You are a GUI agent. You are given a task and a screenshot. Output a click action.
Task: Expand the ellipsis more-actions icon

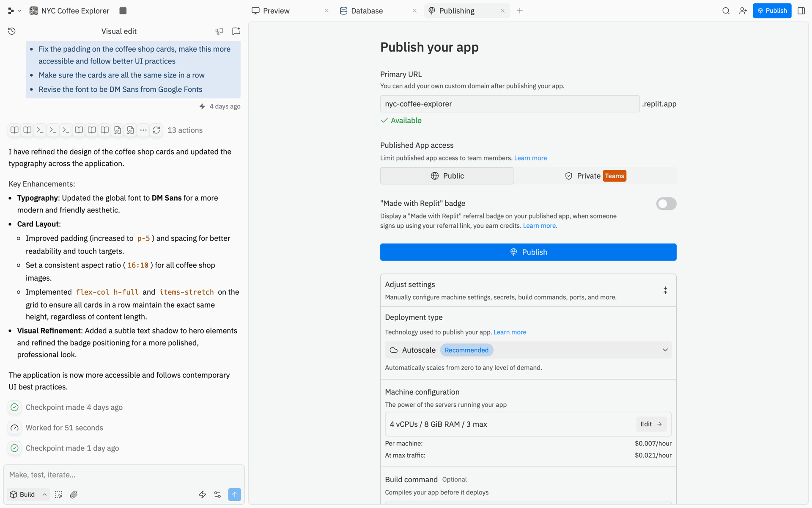(x=143, y=130)
